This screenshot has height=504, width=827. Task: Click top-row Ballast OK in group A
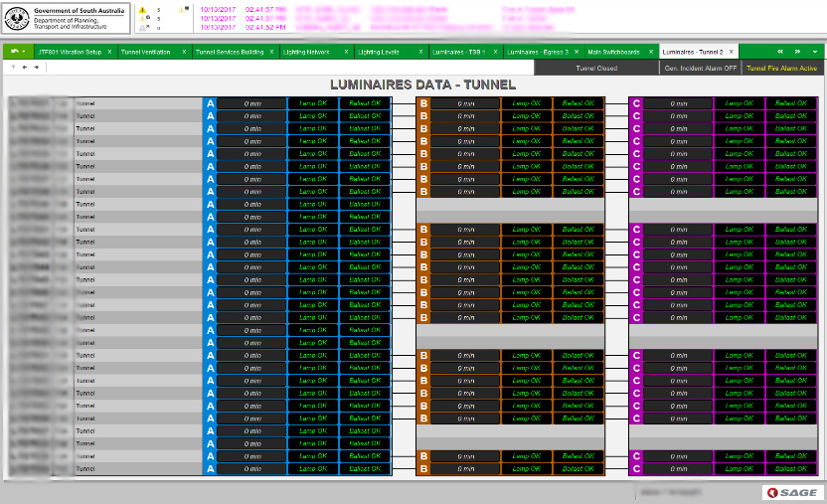pos(365,103)
